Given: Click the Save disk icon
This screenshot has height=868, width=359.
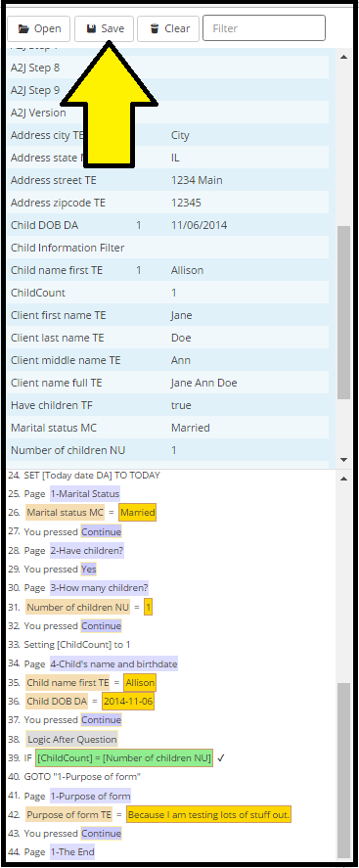Looking at the screenshot, I should [x=91, y=28].
